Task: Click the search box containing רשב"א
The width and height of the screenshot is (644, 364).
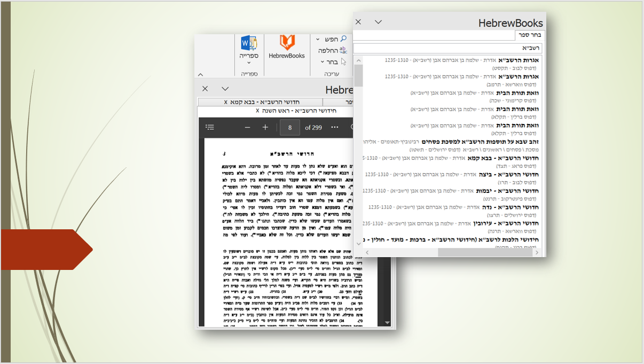Action: [447, 48]
